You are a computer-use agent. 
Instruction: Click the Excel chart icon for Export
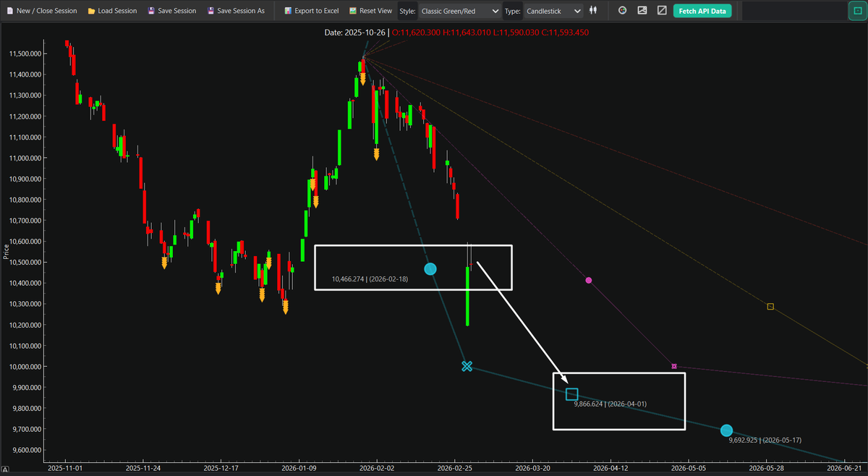point(288,11)
